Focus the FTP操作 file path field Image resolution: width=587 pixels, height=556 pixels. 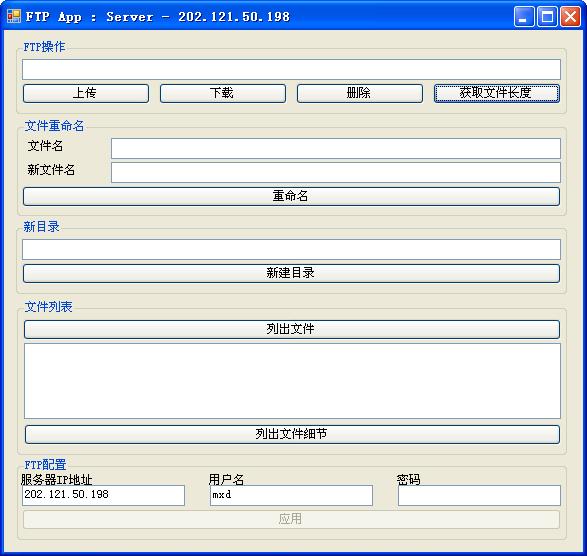291,69
